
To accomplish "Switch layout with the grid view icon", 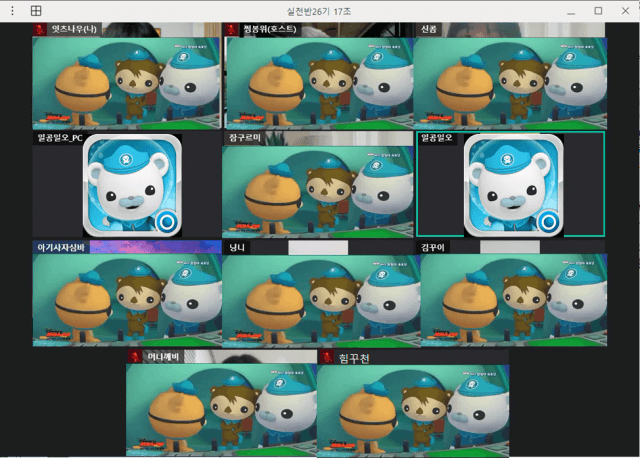I will (x=36, y=11).
